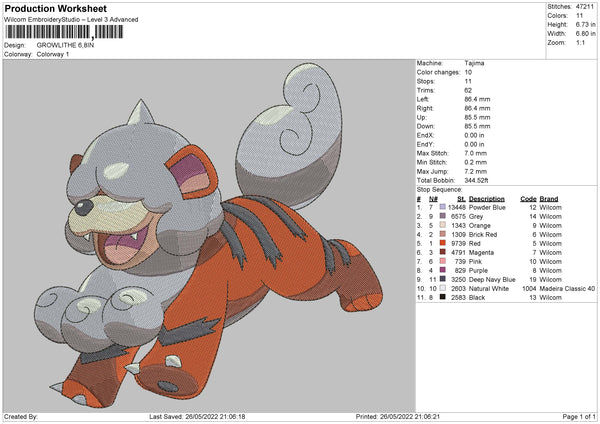Click the 'Right:' extent label
600x424 pixels.
pyautogui.click(x=425, y=108)
